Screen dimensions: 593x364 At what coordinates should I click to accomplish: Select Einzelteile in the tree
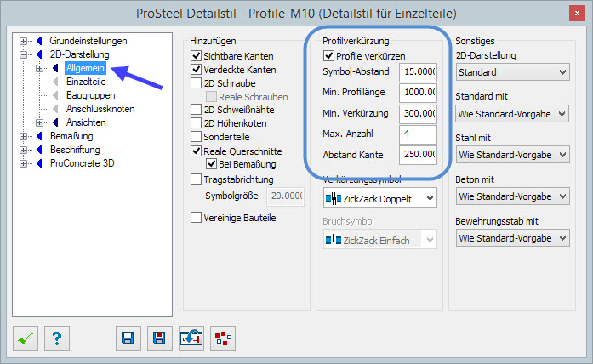(x=86, y=82)
